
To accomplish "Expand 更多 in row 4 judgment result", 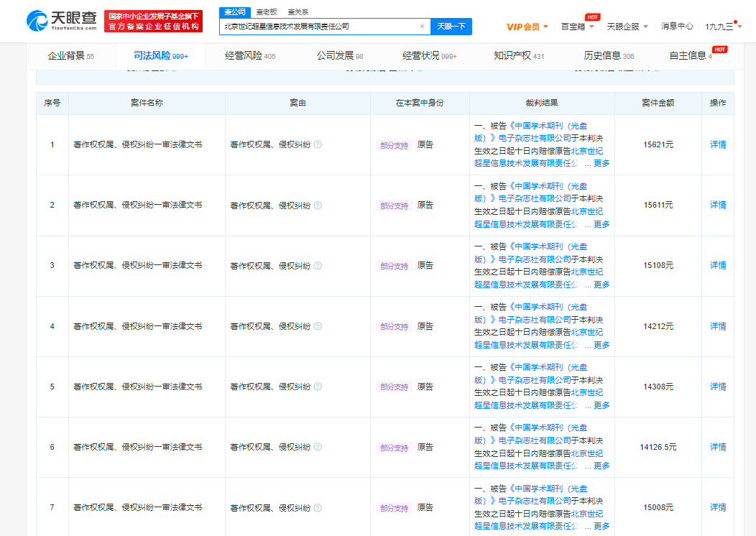I will pyautogui.click(x=601, y=345).
